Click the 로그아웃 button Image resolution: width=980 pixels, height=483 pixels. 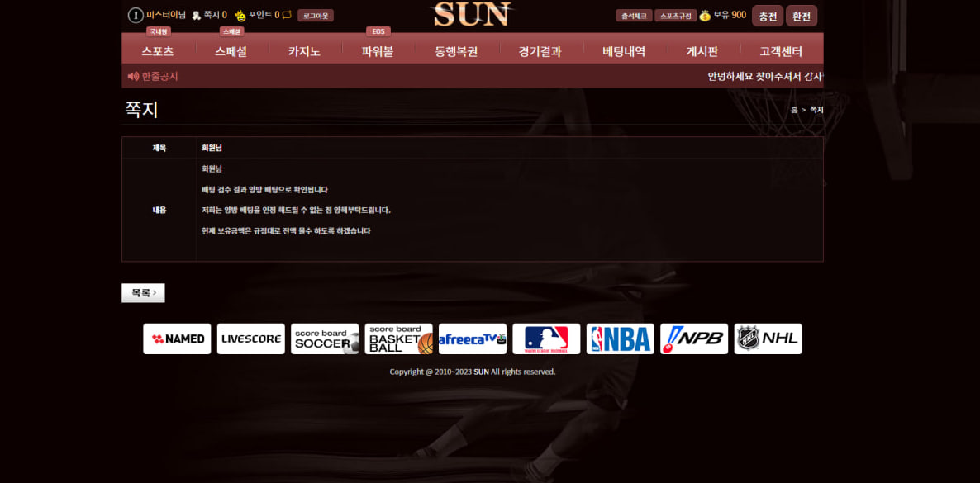click(x=315, y=16)
